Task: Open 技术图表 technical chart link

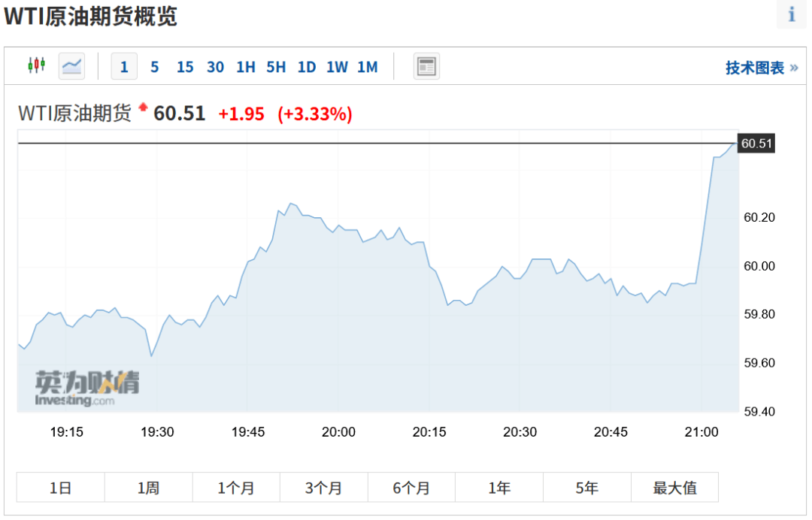Action: coord(761,68)
